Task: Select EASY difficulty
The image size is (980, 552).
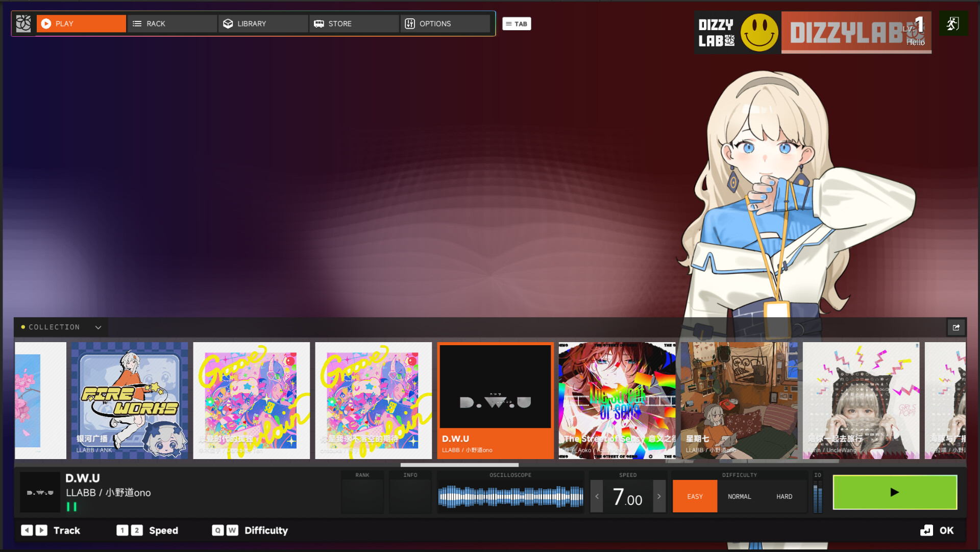Action: pos(695,496)
